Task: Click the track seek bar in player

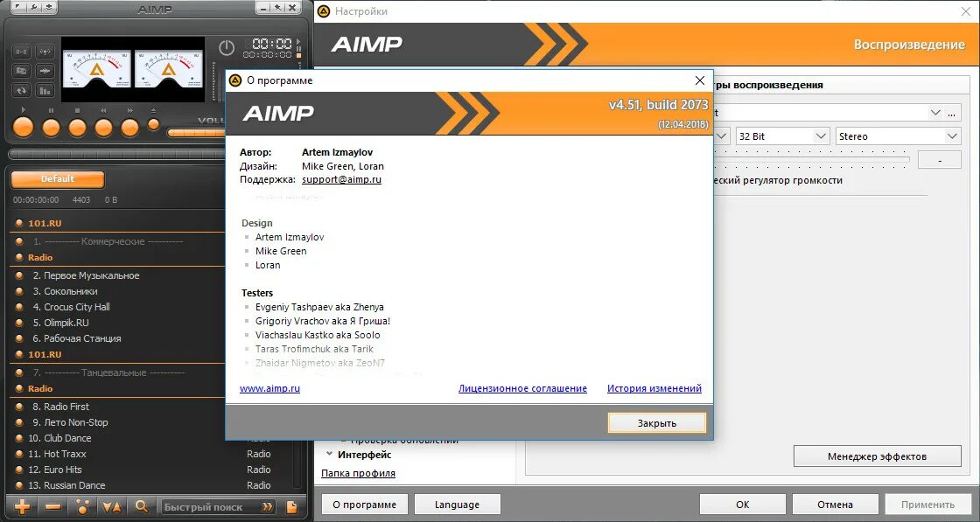Action: pos(117,154)
